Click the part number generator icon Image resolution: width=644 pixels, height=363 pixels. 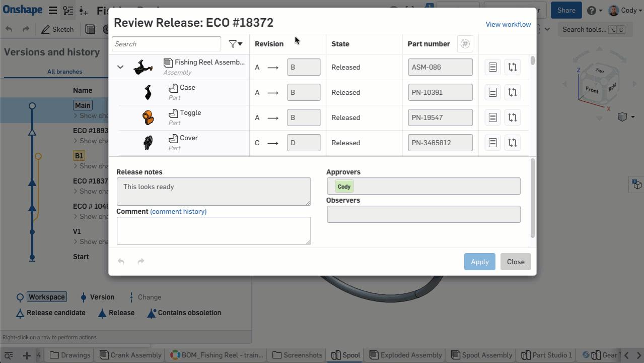465,44
